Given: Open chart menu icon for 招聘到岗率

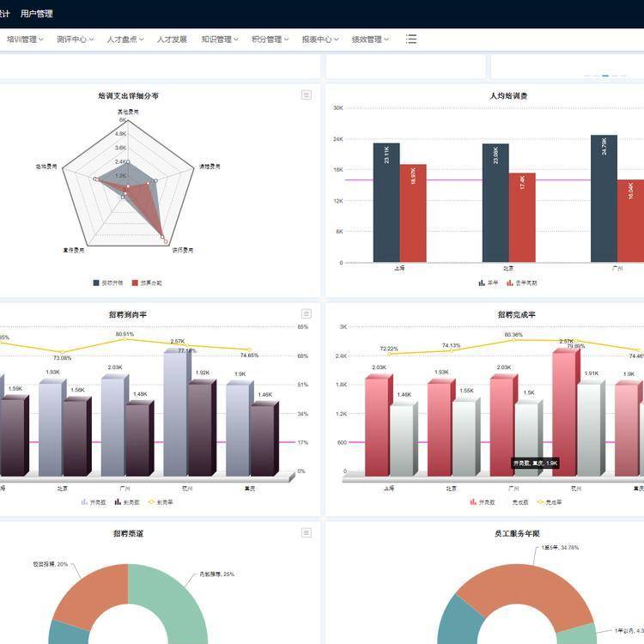Looking at the screenshot, I should point(307,314).
